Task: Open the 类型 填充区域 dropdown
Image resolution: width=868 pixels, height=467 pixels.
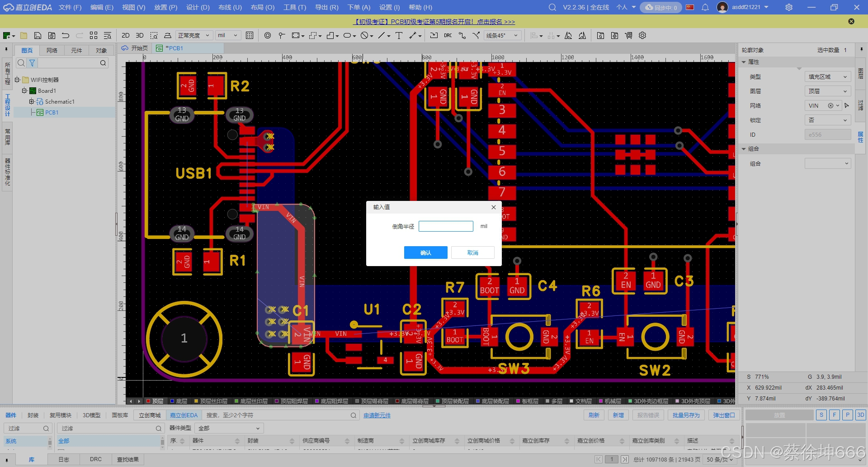Action: pyautogui.click(x=828, y=77)
